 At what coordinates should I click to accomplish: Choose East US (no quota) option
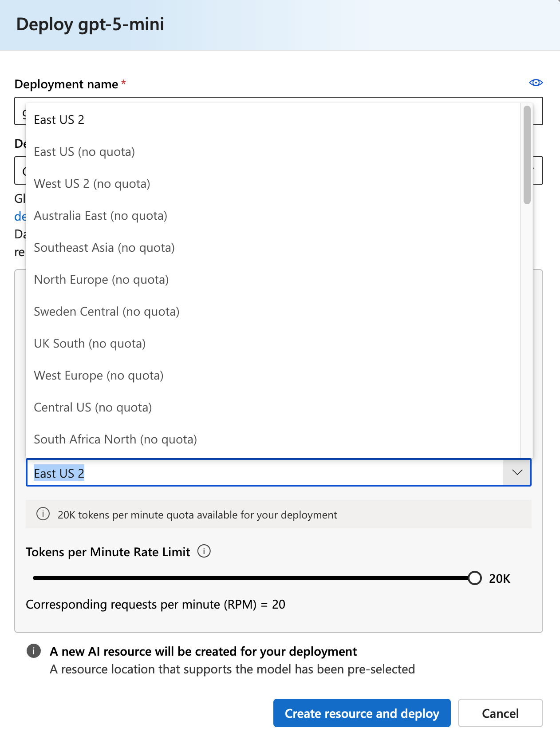273,152
